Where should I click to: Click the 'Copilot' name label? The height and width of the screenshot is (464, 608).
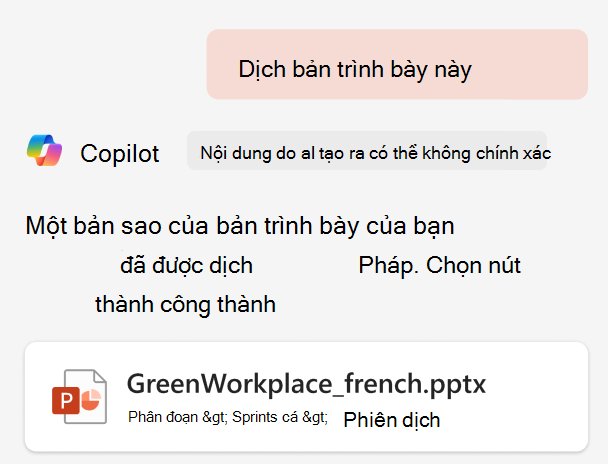click(119, 154)
